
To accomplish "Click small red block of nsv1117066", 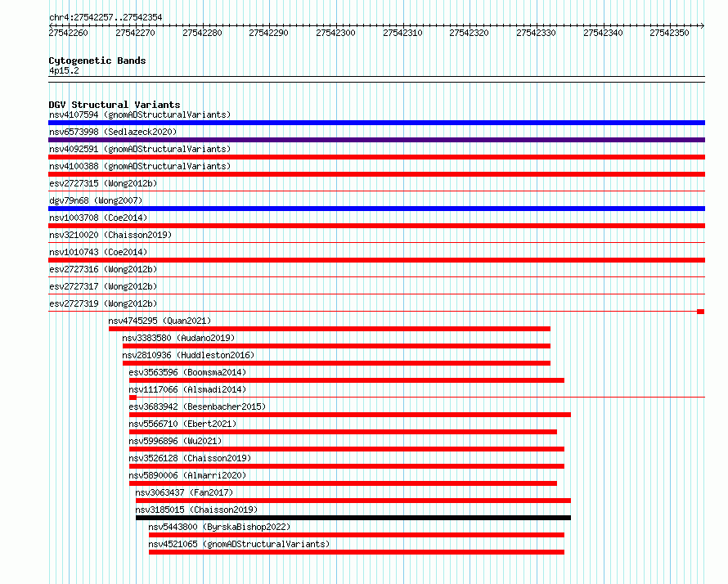I will tap(133, 398).
